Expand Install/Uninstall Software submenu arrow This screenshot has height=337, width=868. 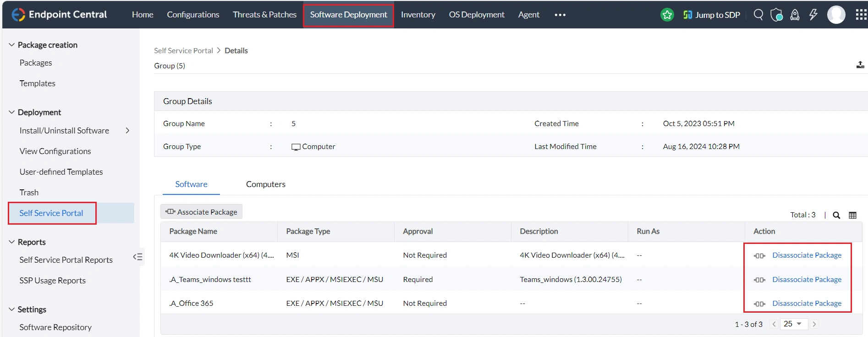pos(127,131)
